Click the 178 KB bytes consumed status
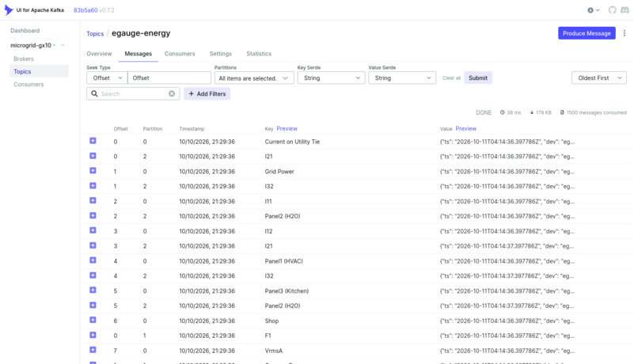This screenshot has width=638, height=364. 541,112
